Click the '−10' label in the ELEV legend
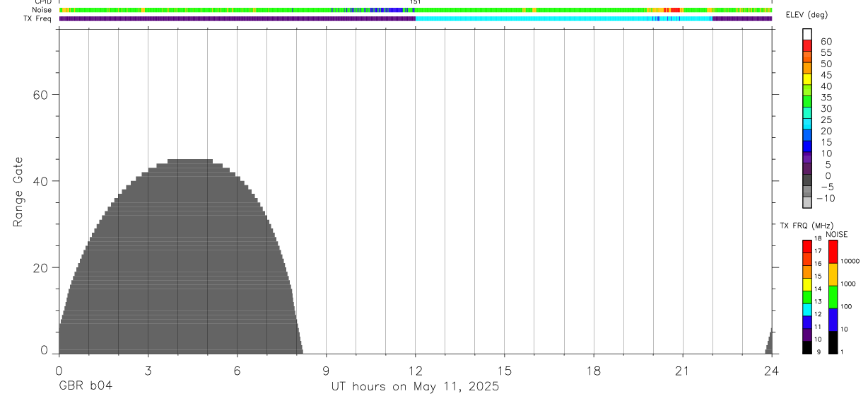This screenshot has width=868, height=401. [826, 199]
